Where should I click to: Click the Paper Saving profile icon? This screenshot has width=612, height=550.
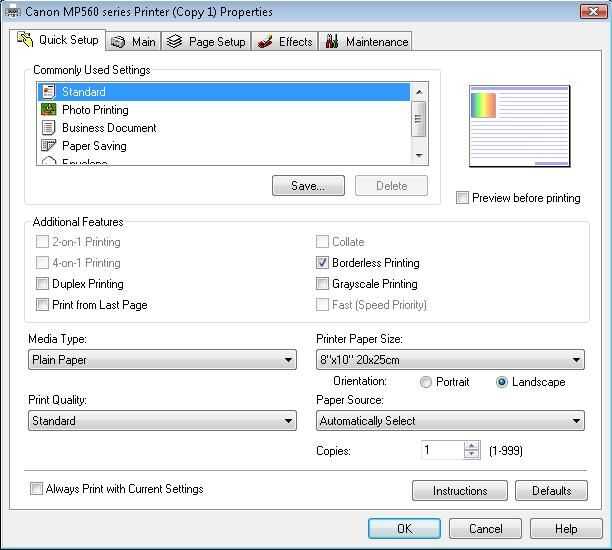(x=49, y=146)
